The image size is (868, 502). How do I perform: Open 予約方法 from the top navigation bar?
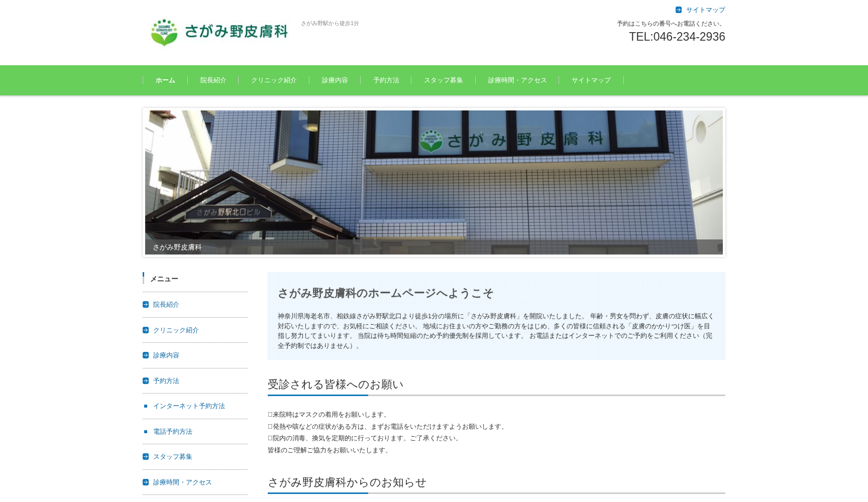(x=386, y=80)
